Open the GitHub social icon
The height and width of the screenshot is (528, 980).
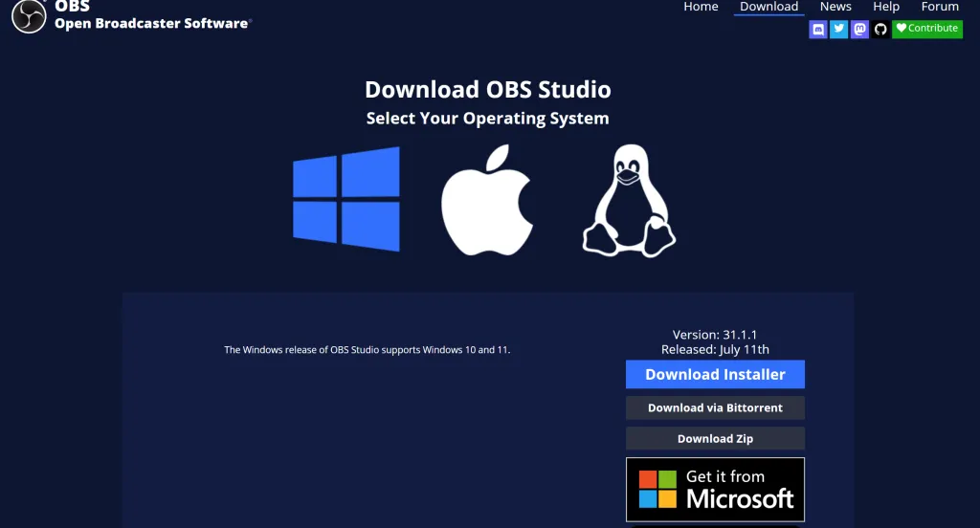[x=880, y=29]
